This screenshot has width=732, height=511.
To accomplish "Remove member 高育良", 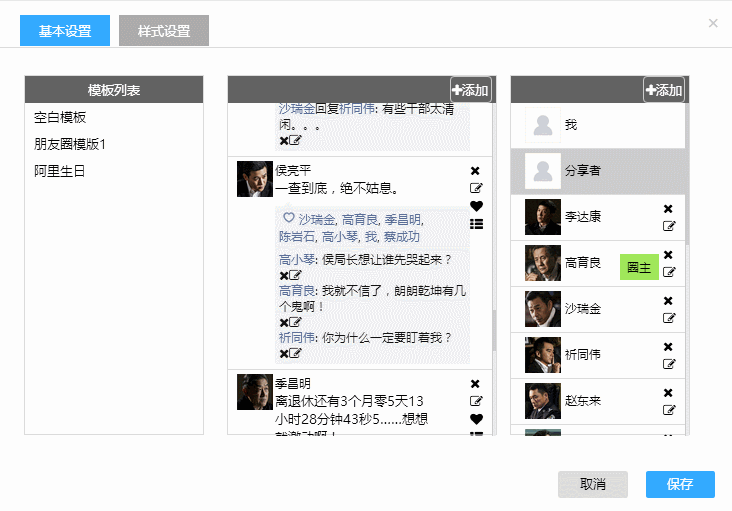I will [669, 254].
